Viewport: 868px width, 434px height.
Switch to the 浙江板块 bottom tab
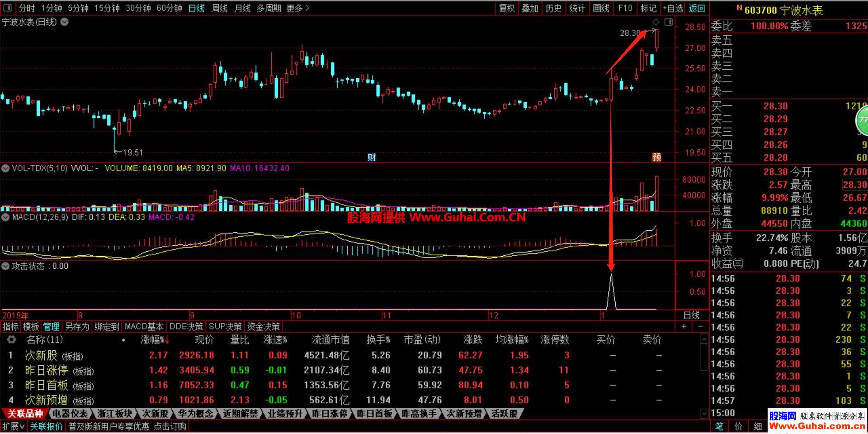point(115,414)
